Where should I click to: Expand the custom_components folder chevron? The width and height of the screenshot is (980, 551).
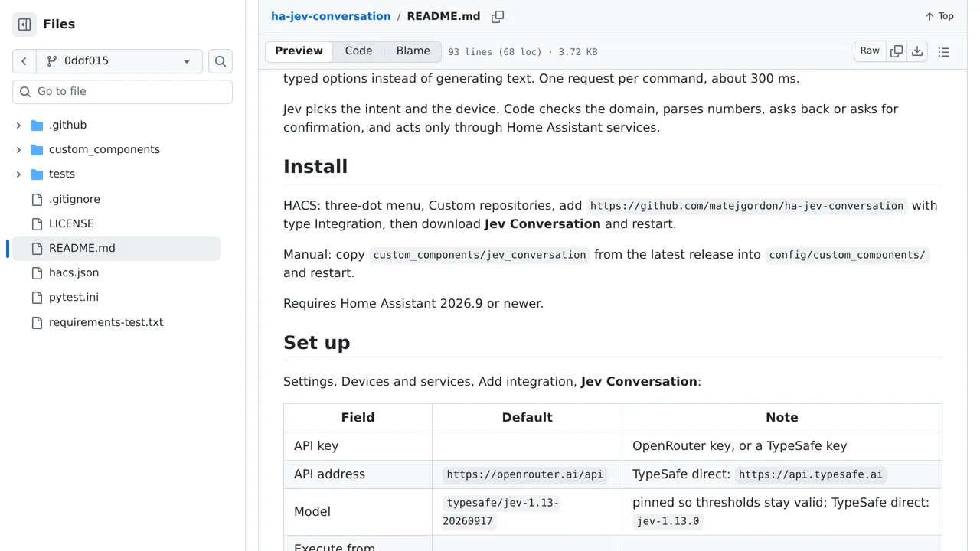pos(18,149)
